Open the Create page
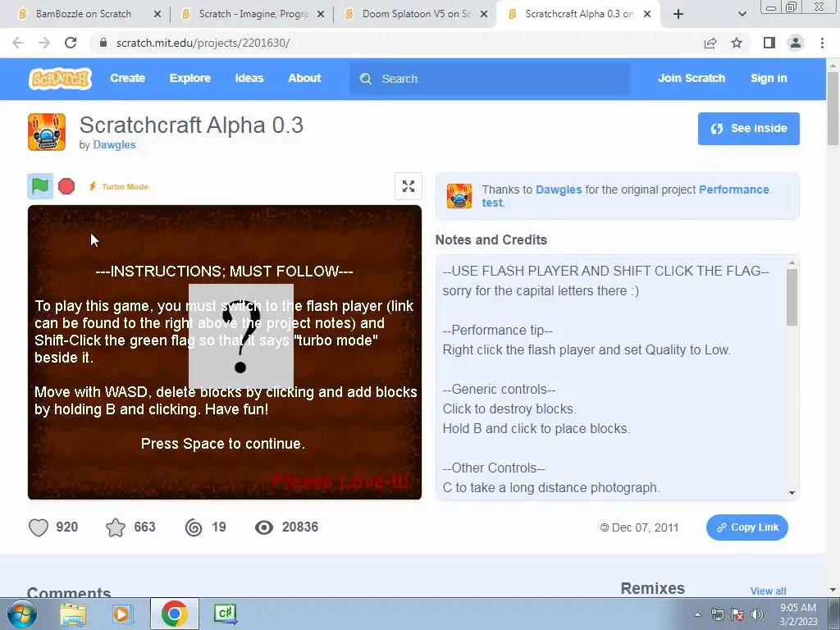 (127, 78)
